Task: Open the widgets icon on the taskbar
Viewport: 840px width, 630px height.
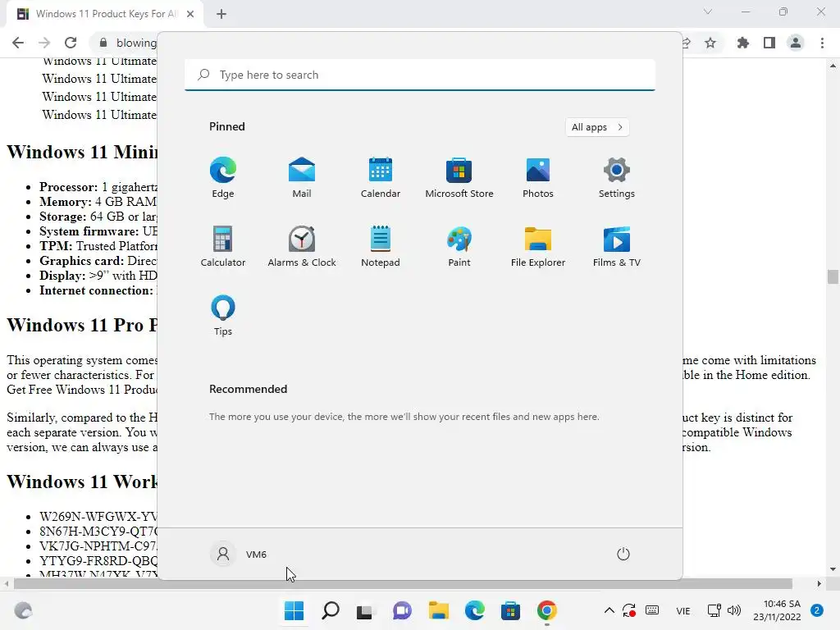Action: pos(23,610)
